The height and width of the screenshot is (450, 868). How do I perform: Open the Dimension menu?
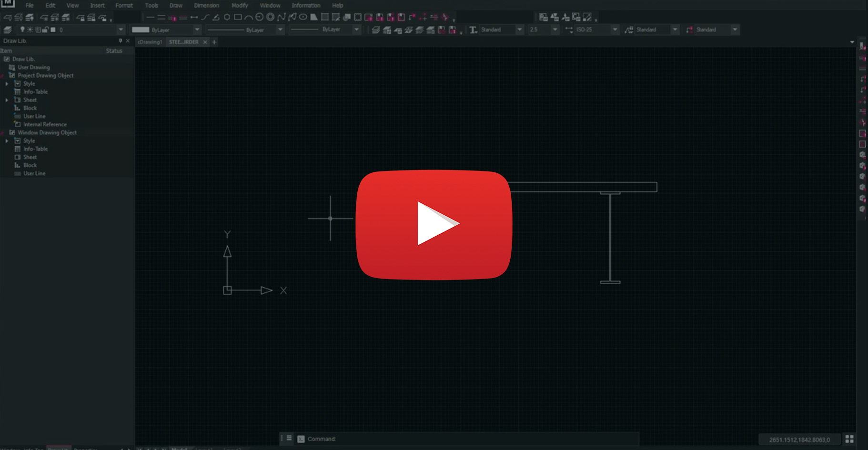pos(206,6)
